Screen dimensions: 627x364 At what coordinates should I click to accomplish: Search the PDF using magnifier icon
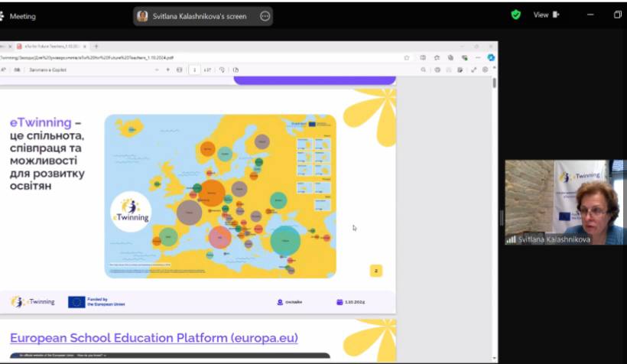click(x=424, y=70)
